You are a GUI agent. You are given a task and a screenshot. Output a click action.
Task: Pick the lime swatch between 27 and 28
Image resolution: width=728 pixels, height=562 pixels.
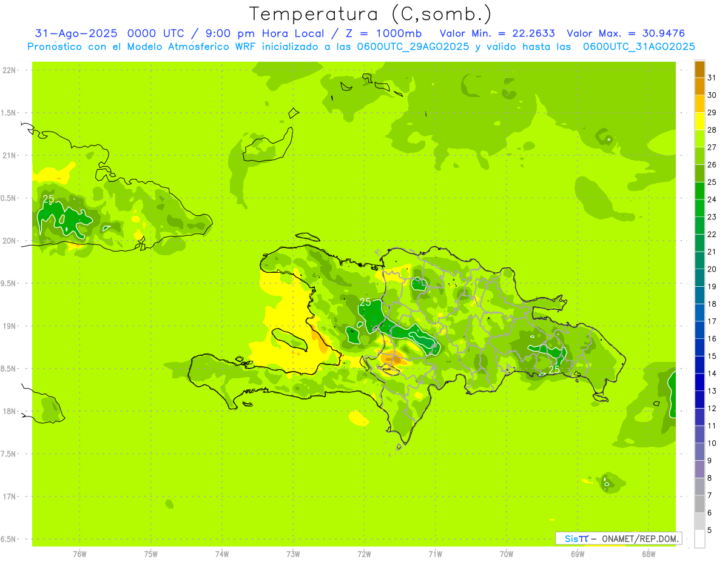(699, 139)
